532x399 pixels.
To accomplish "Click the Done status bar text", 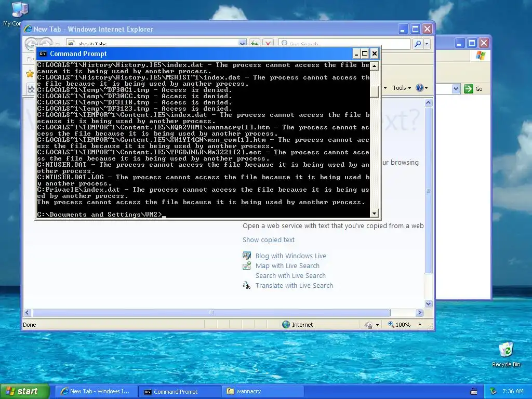I will point(30,325).
